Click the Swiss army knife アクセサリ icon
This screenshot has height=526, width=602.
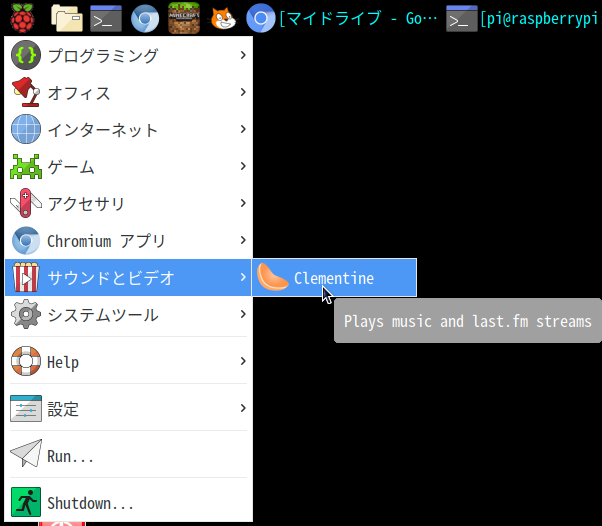pyautogui.click(x=26, y=203)
